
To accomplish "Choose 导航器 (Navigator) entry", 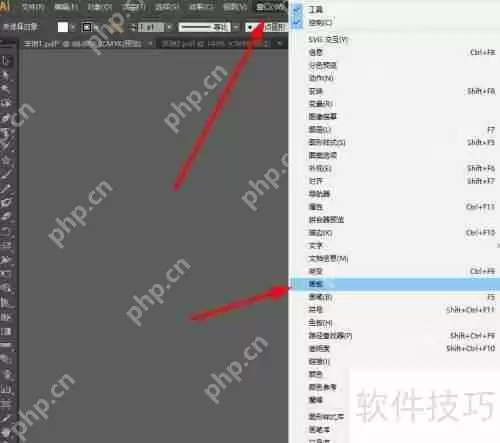I will coord(394,194).
